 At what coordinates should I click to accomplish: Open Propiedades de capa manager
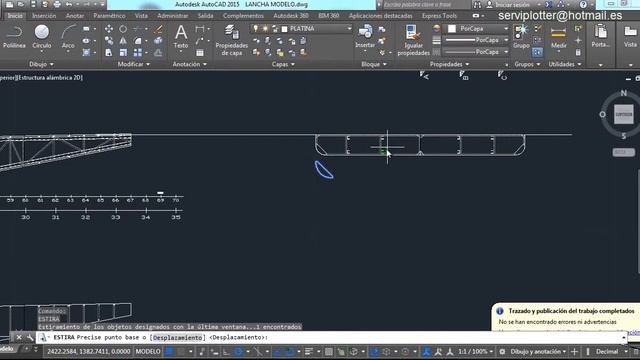click(x=231, y=40)
